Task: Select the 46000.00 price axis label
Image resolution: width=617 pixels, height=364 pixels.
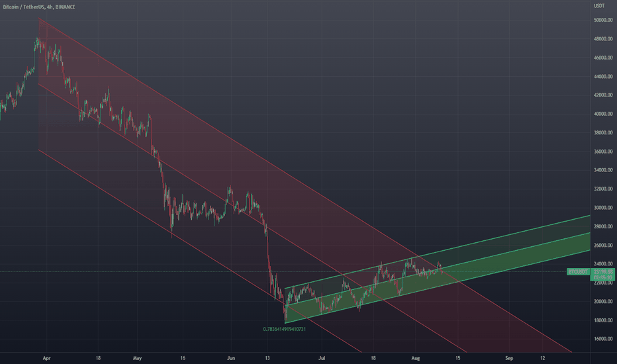Action: [603, 58]
